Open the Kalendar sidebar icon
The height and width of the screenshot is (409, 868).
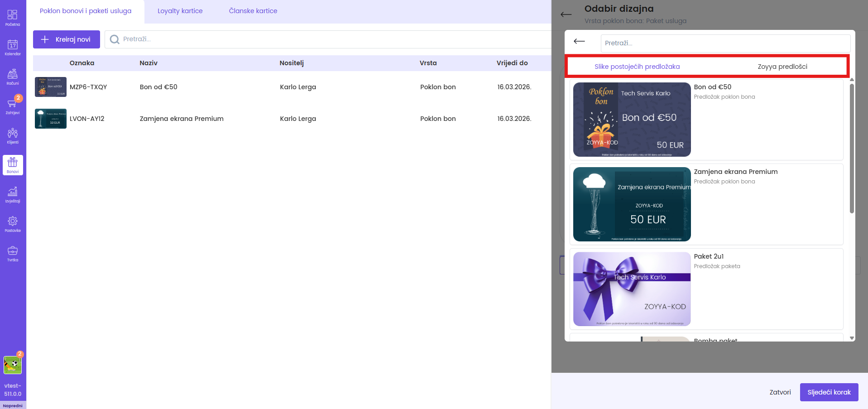(13, 47)
